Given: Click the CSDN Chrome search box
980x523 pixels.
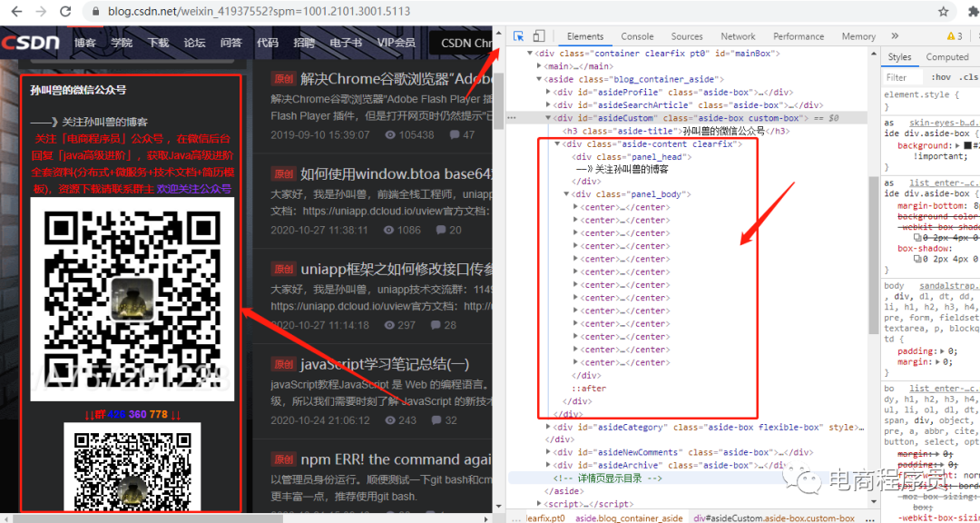Looking at the screenshot, I should 461,44.
